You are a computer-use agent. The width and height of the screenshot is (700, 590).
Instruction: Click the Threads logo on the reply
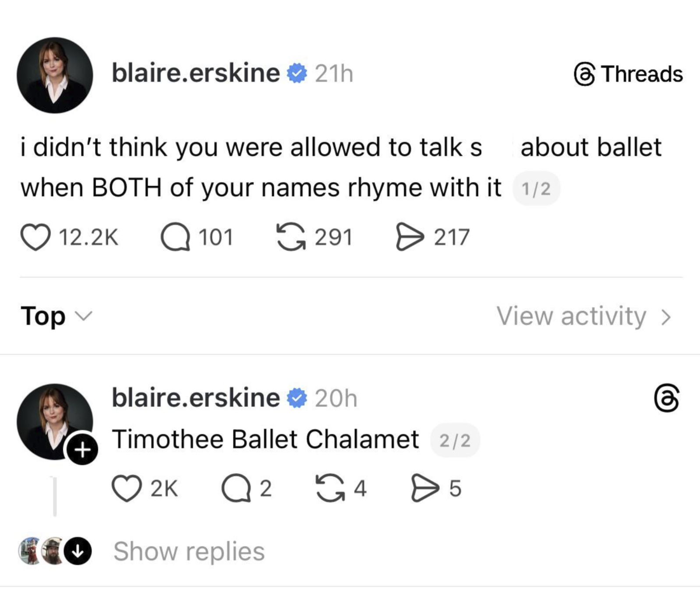click(666, 398)
